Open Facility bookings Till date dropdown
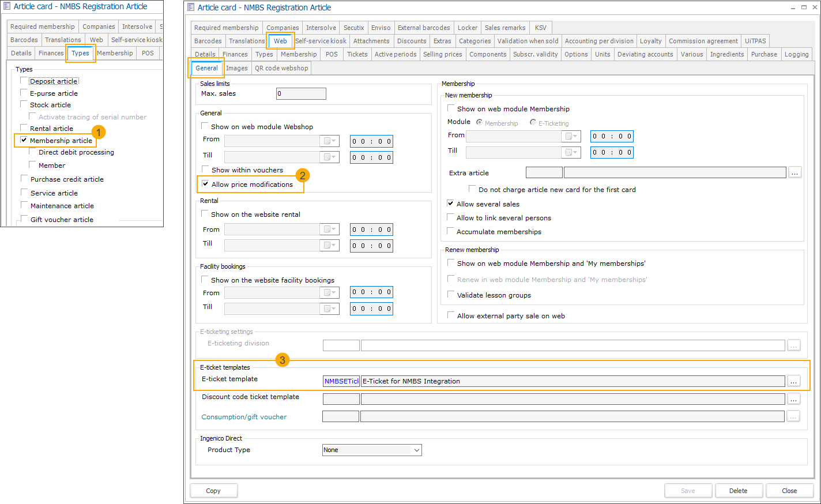 (x=329, y=309)
